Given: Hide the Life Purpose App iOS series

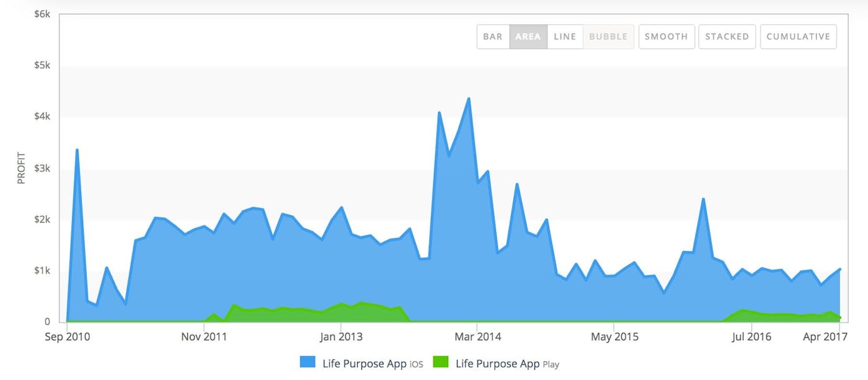Looking at the screenshot, I should coord(370,364).
